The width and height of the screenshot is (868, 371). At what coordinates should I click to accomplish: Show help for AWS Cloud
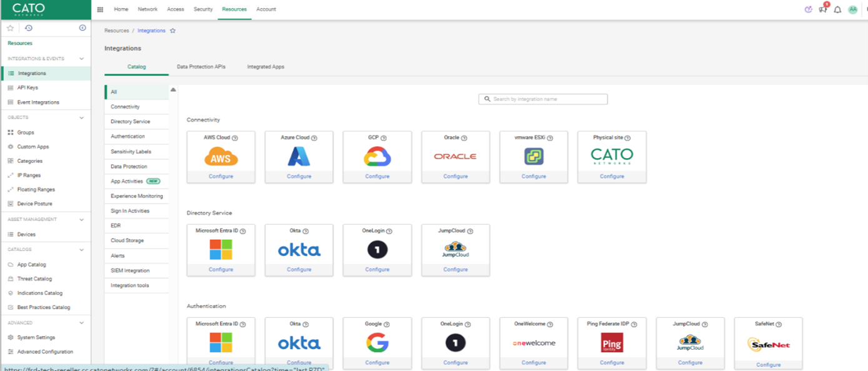[235, 138]
